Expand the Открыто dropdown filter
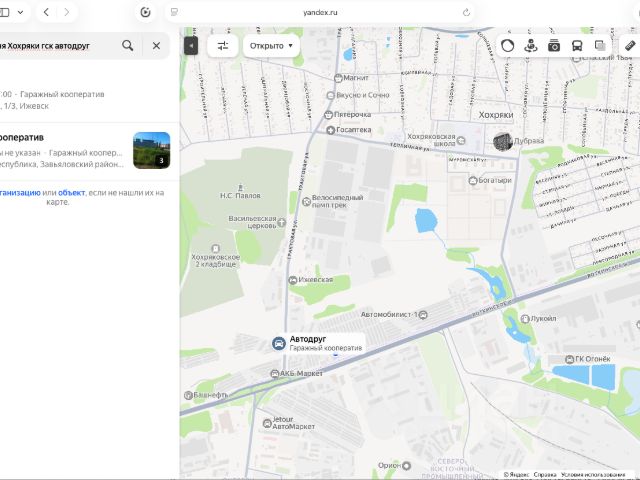The height and width of the screenshot is (480, 640). pos(271,46)
